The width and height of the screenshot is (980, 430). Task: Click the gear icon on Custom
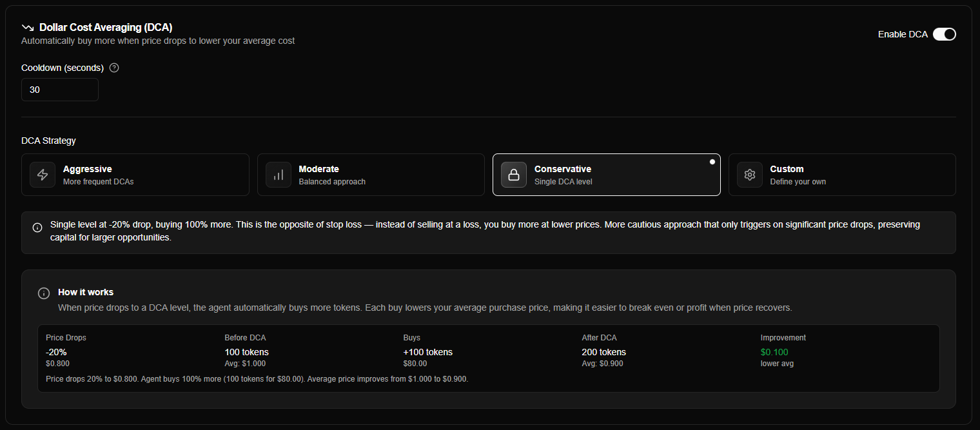(749, 175)
